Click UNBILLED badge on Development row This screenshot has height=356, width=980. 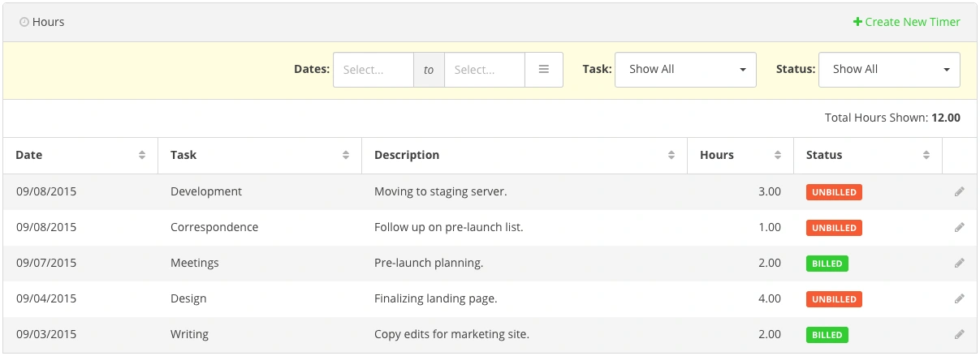(834, 192)
